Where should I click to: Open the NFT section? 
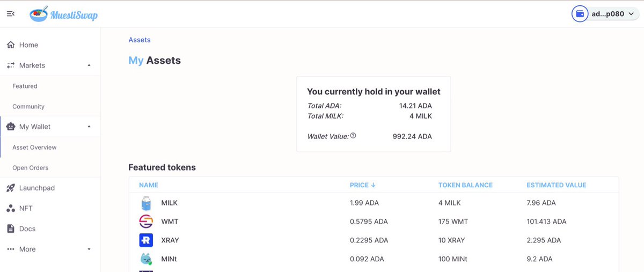26,208
